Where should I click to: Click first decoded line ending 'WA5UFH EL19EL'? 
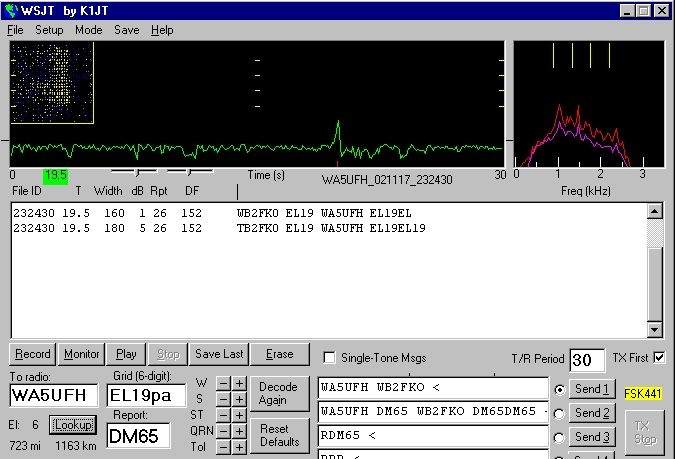coord(212,213)
